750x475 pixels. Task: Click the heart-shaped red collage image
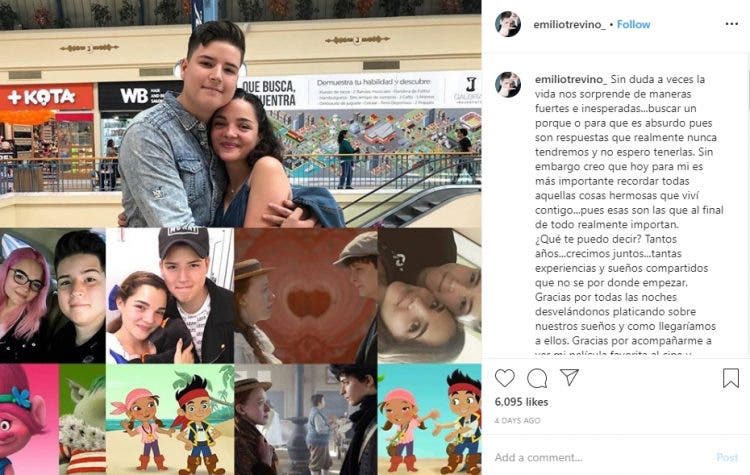306,296
